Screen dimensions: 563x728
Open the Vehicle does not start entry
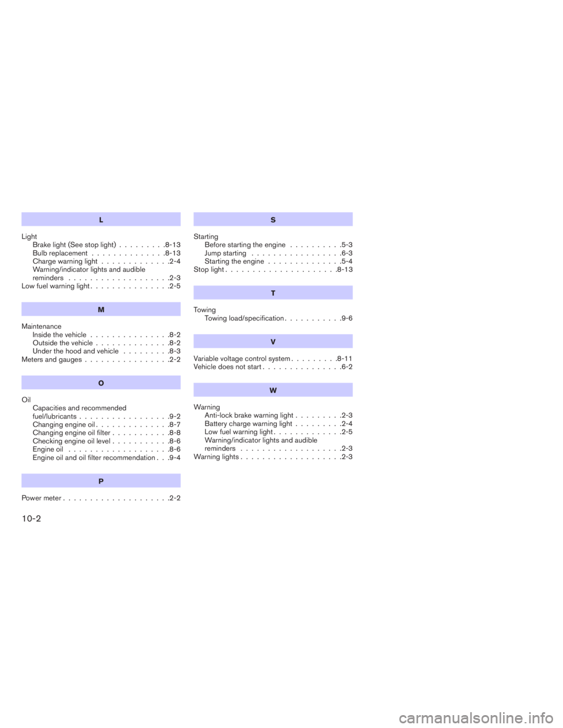(272, 367)
